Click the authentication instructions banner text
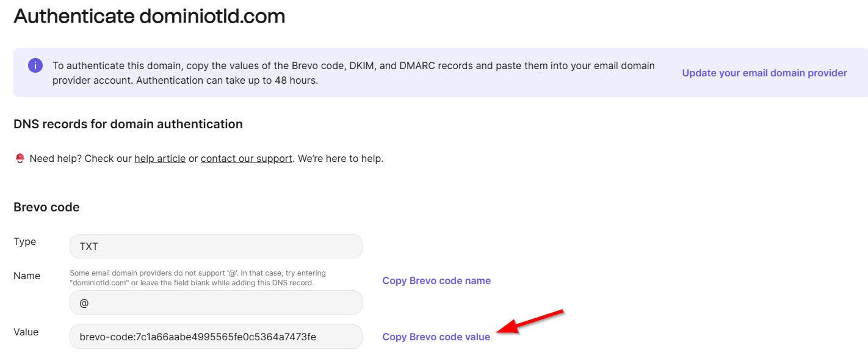Image resolution: width=868 pixels, height=358 pixels. tap(353, 73)
